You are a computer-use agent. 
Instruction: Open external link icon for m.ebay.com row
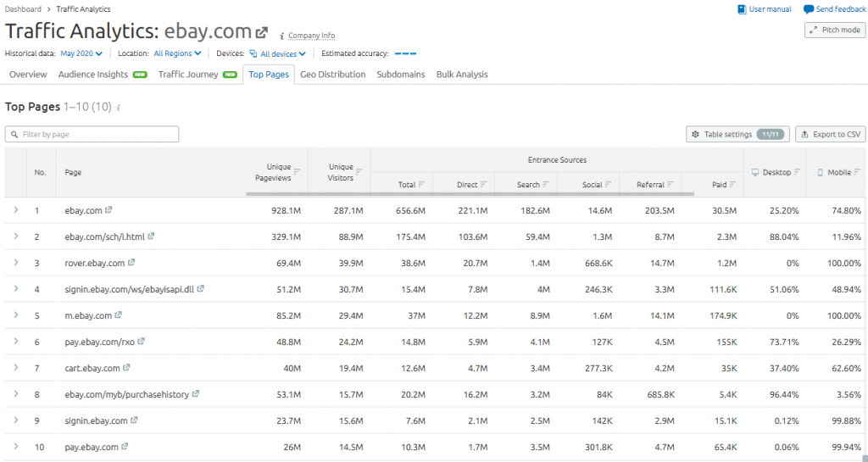coord(118,314)
